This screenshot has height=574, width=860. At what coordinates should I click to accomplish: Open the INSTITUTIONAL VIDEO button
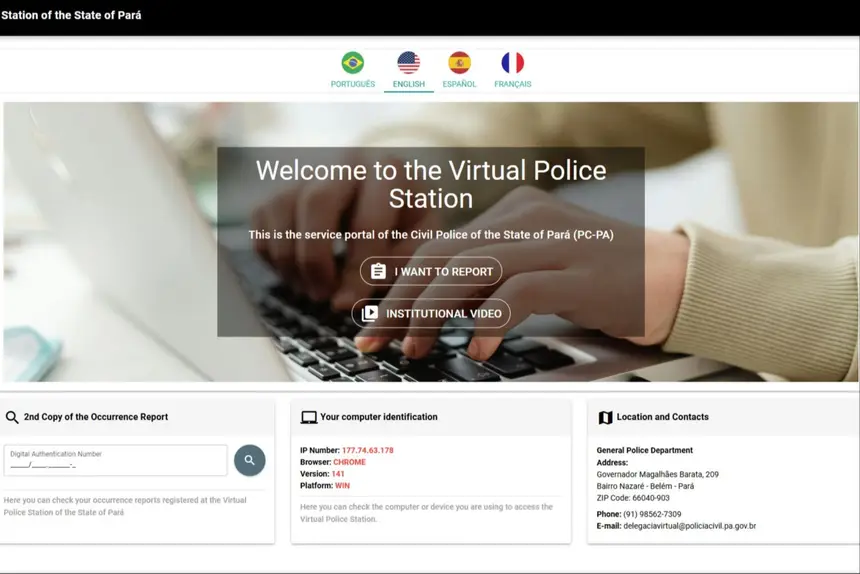coord(431,314)
